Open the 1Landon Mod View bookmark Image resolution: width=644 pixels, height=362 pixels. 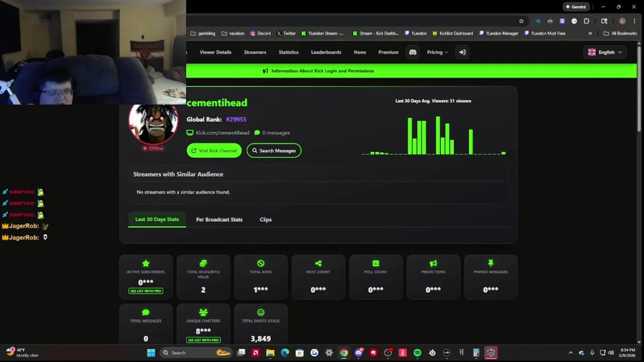pyautogui.click(x=545, y=34)
